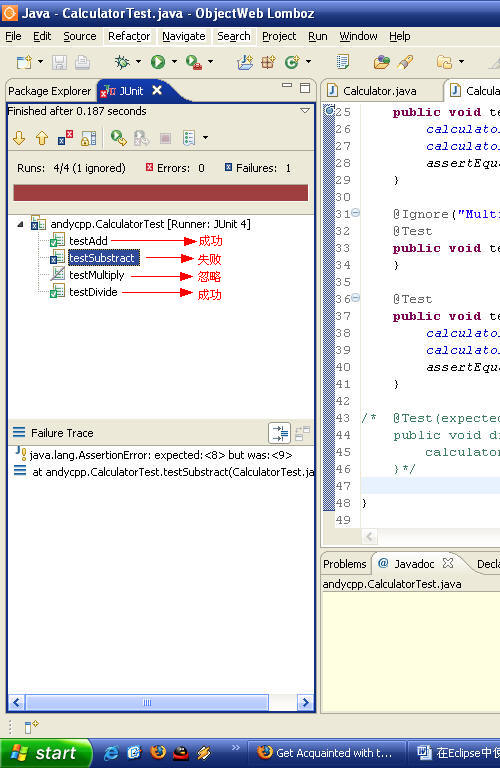Click the Rerun Test icon in JUnit toolbar

118,138
